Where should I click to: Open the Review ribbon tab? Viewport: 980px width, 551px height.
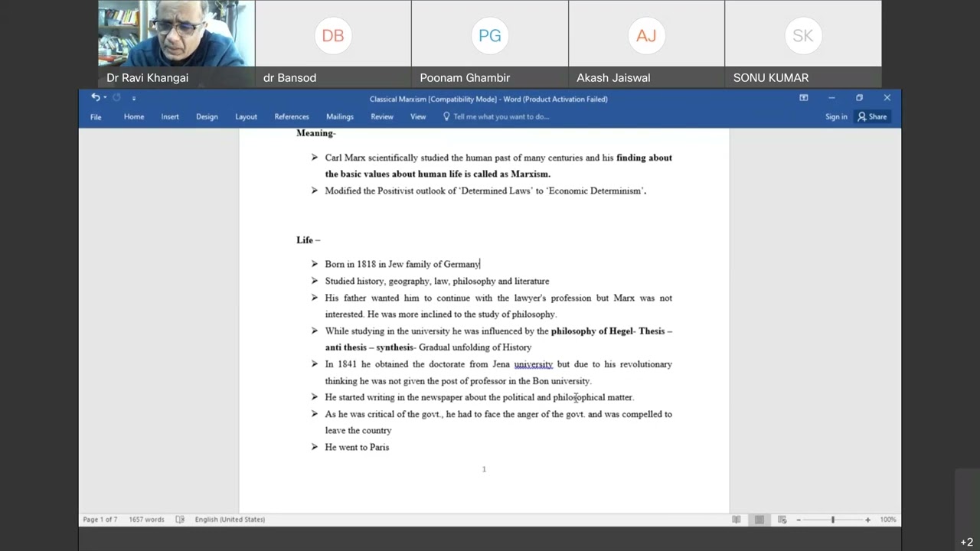(382, 117)
